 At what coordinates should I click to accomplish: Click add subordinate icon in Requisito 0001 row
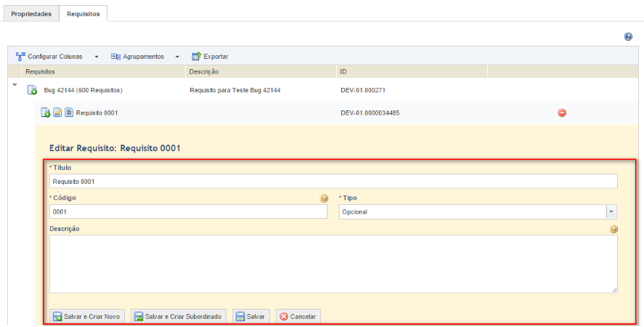[46, 113]
